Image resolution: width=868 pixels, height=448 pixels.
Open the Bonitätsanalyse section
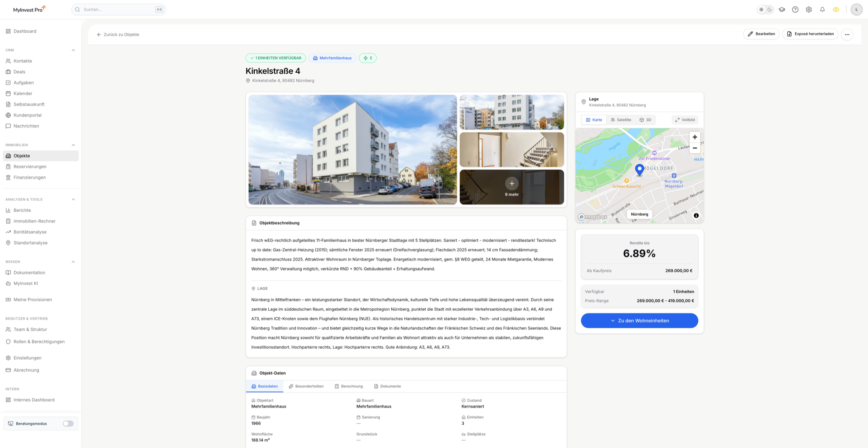coord(30,232)
